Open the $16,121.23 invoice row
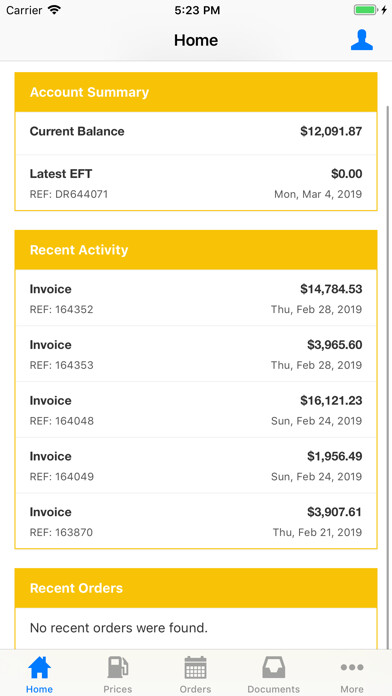This screenshot has height=696, width=392. coord(196,410)
